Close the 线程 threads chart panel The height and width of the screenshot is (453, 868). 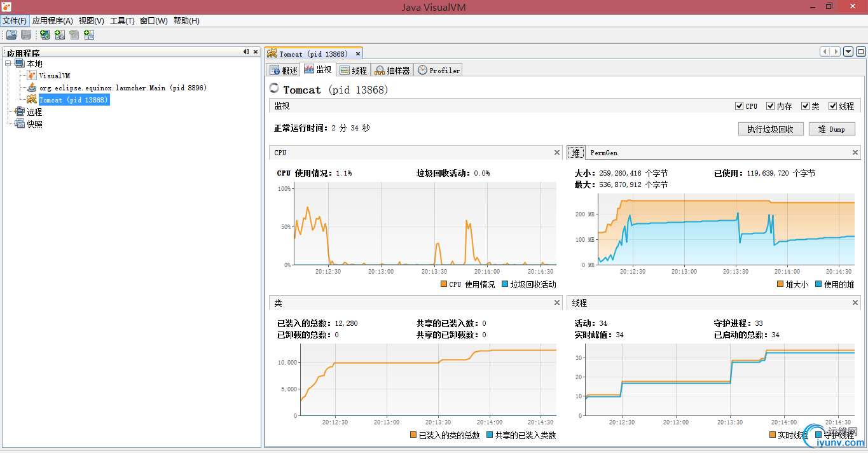[855, 303]
